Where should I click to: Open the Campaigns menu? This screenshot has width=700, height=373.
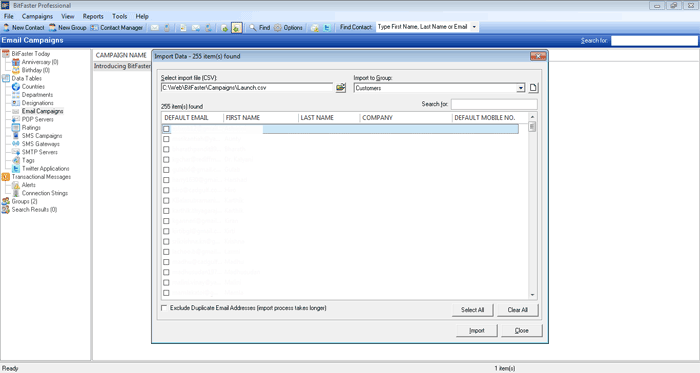[x=37, y=17]
